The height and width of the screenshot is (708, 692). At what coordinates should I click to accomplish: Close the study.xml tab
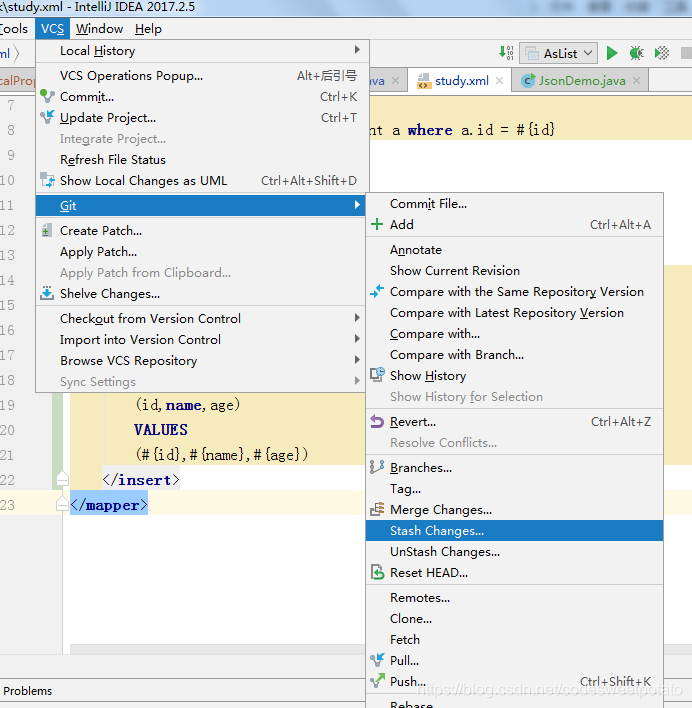point(499,81)
